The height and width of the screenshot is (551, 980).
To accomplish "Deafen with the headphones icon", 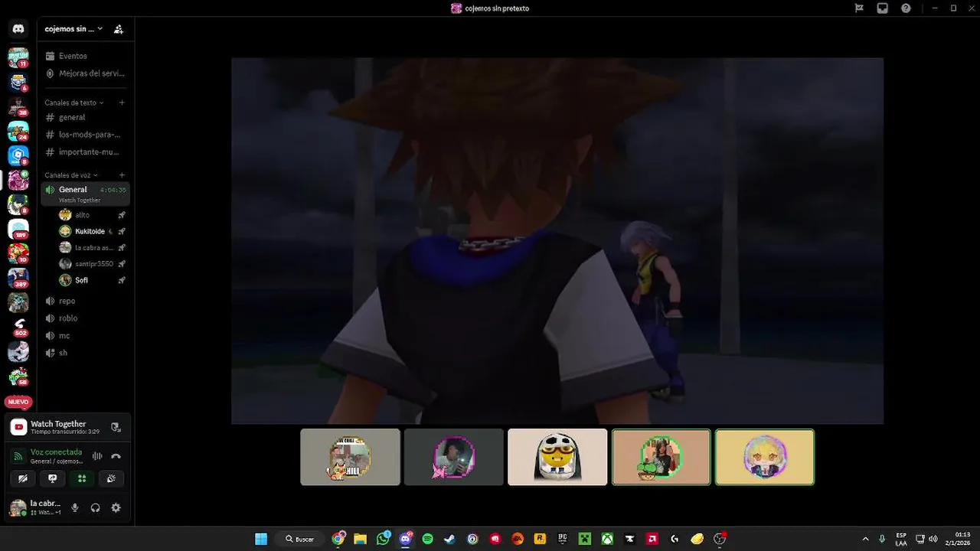I will (x=95, y=507).
